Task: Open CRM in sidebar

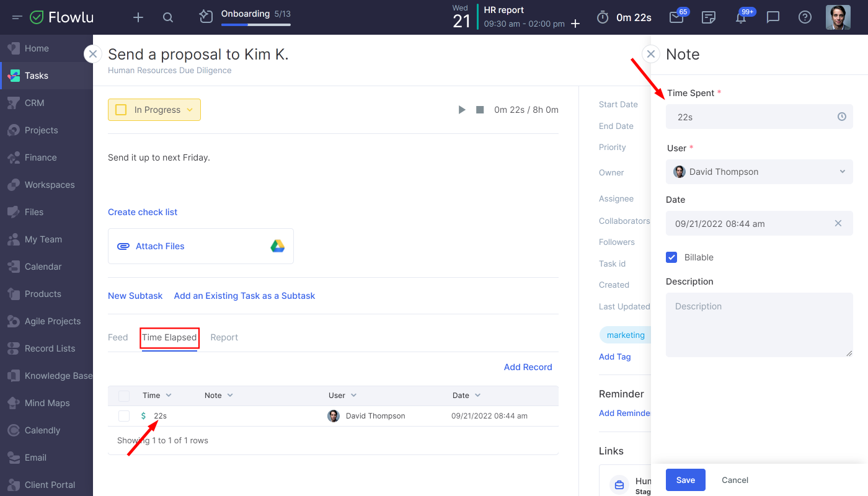Action: (46, 103)
